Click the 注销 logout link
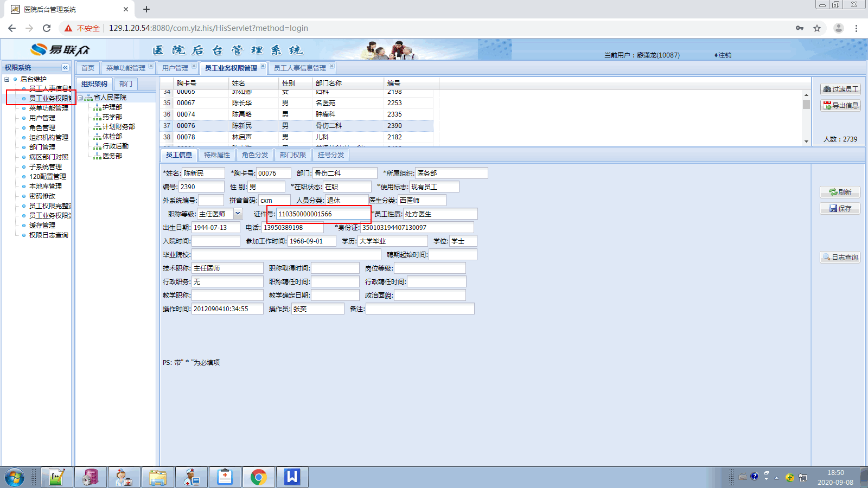868x488 pixels. point(723,55)
